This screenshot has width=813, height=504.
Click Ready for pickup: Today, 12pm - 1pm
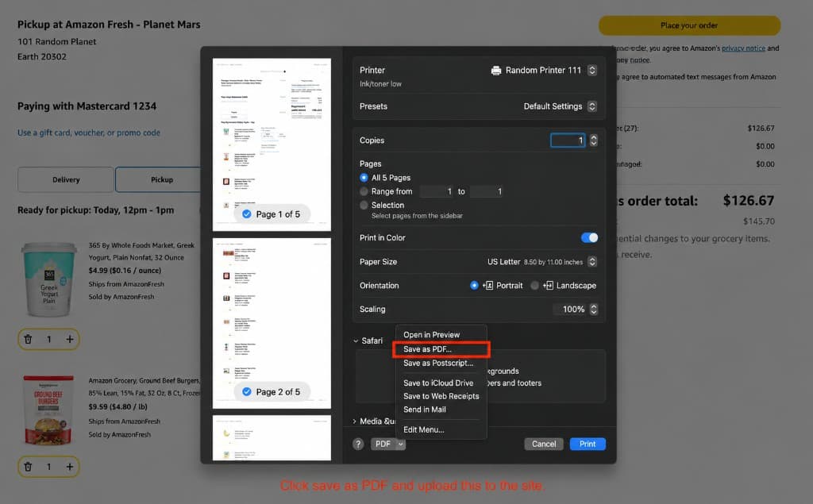[96, 210]
